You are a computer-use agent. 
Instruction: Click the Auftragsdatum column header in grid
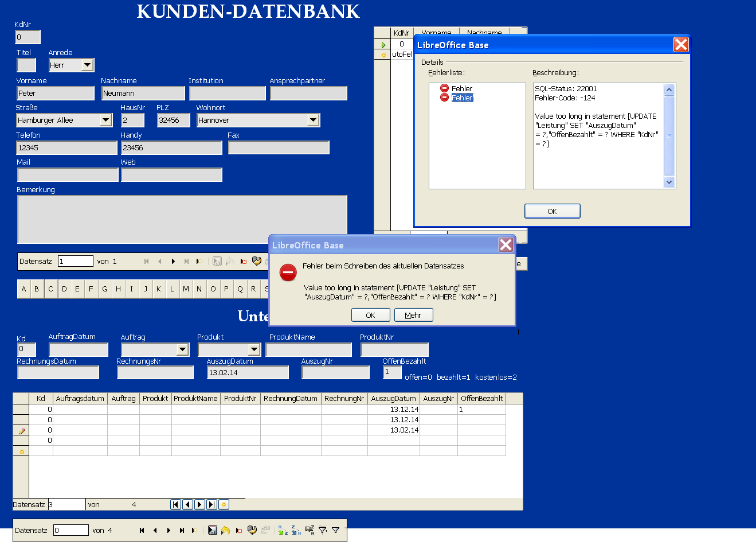(x=80, y=399)
